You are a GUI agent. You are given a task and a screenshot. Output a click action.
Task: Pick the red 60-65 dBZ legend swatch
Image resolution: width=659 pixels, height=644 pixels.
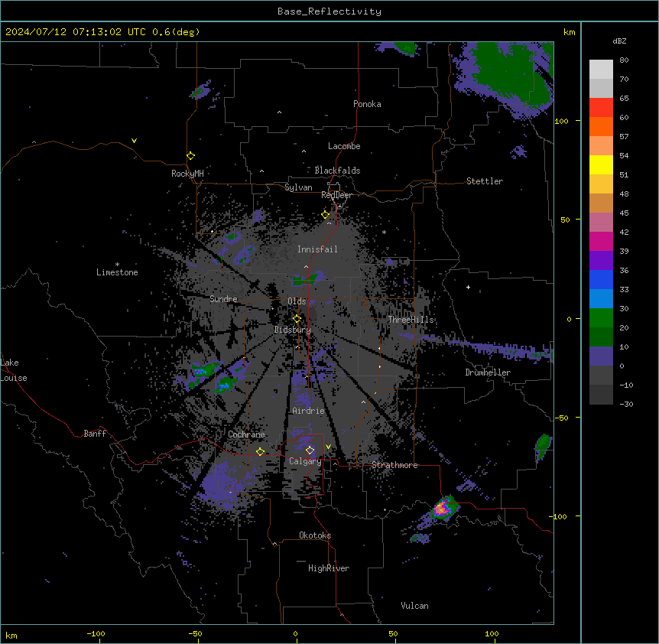pos(601,108)
